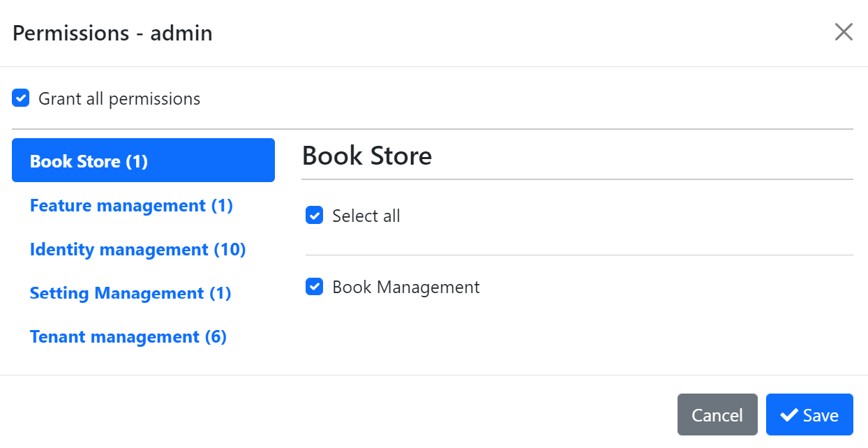
Task: Switch to the Identity management (10) tab
Action: (137, 250)
